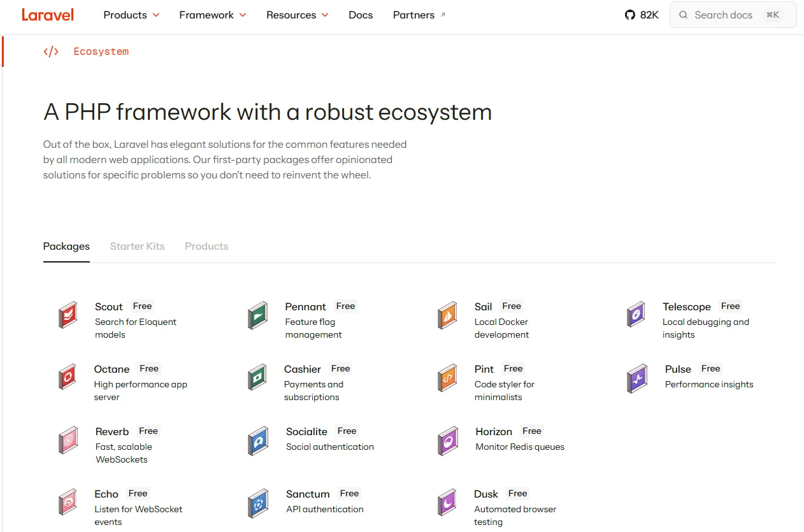Open the GitHub repository icon
The width and height of the screenshot is (804, 532).
click(x=629, y=15)
